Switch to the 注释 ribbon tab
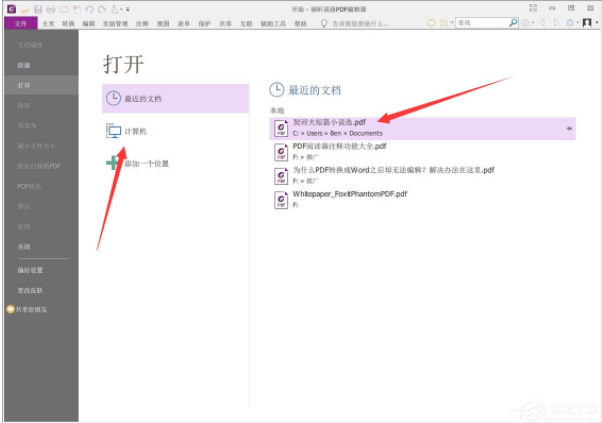This screenshot has height=423, width=602. click(142, 24)
